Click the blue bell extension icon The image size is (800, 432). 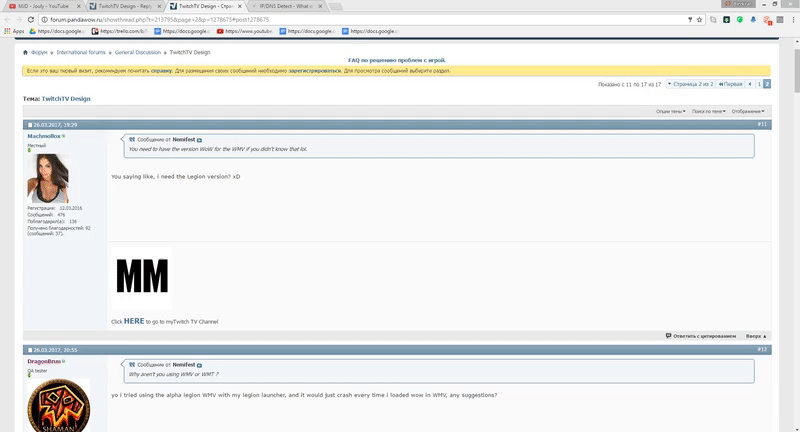pos(753,19)
